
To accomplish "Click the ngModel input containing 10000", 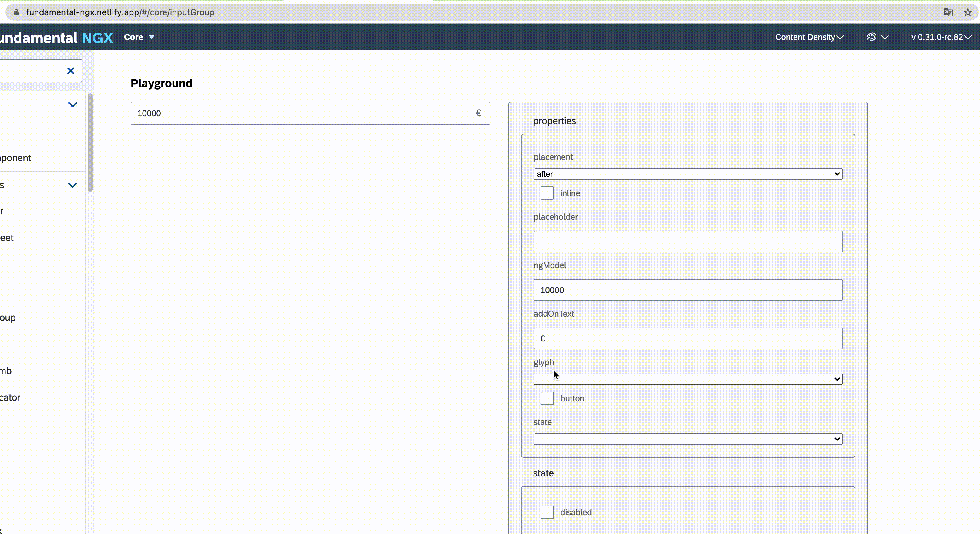I will click(x=687, y=290).
